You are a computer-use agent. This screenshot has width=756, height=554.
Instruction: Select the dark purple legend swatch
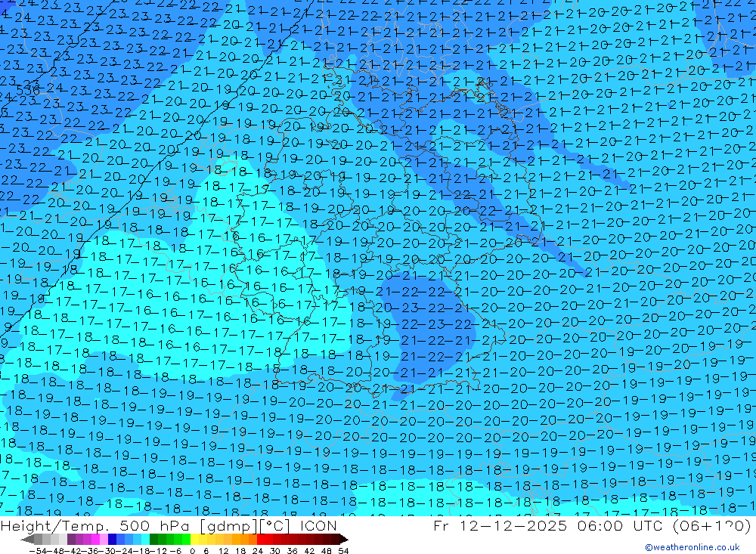point(71,539)
